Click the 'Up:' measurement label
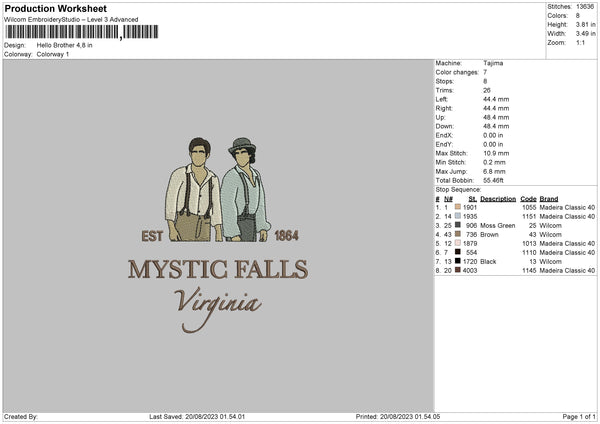 440,117
